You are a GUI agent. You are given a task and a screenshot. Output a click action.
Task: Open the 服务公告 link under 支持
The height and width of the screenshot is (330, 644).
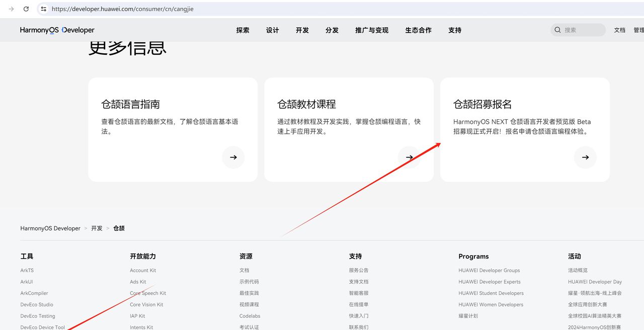tap(358, 270)
